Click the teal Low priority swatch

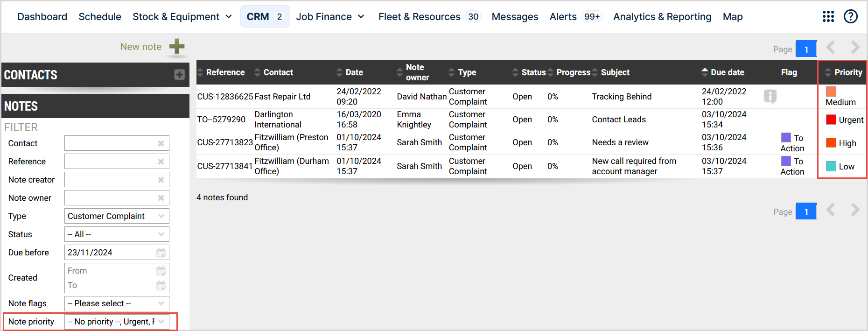[831, 166]
